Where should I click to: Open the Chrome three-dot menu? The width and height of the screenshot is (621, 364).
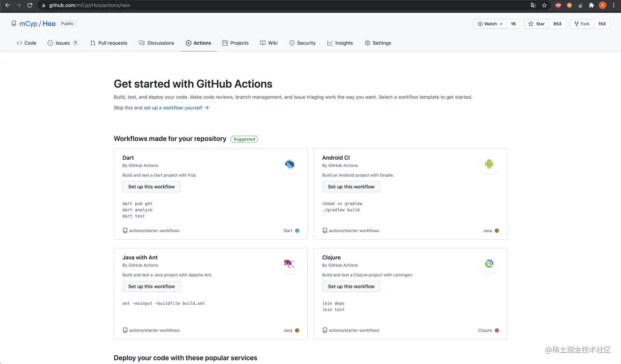coord(614,5)
